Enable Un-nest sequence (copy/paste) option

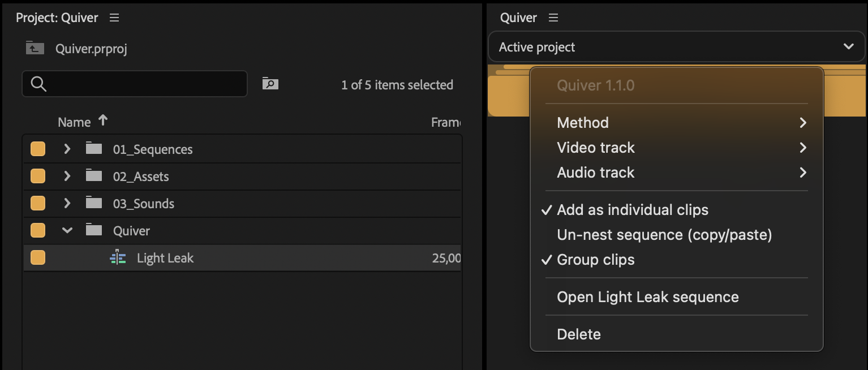pyautogui.click(x=664, y=235)
